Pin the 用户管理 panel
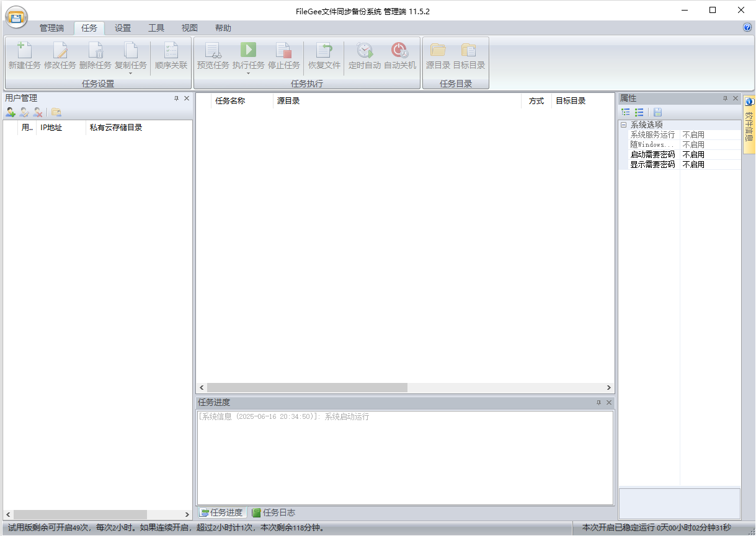Viewport: 756px width, 536px height. 176,99
